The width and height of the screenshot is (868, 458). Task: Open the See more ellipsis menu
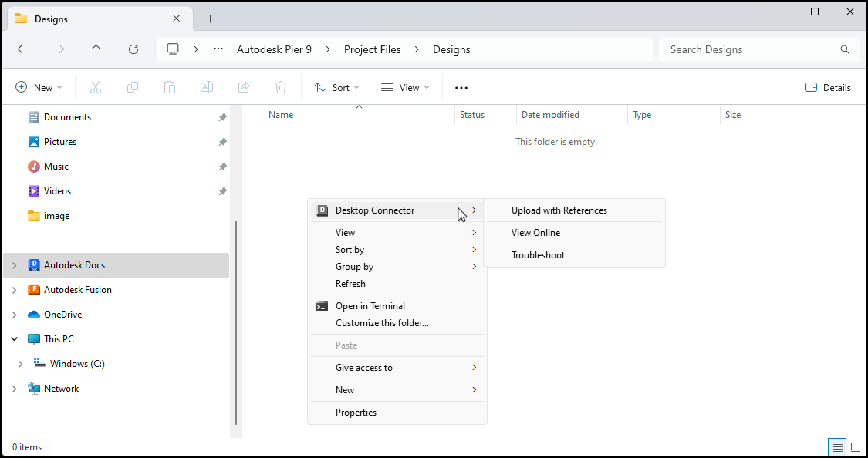(x=461, y=88)
